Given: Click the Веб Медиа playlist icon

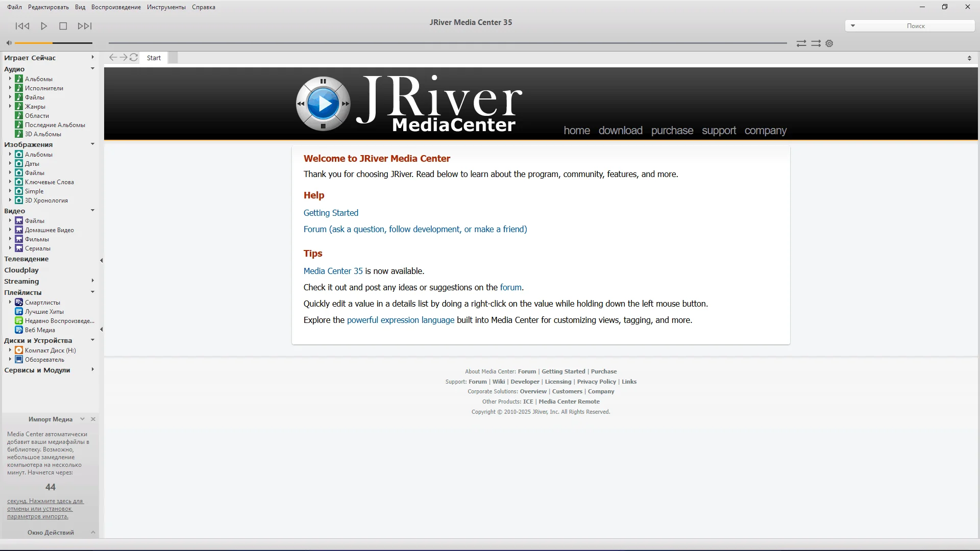Looking at the screenshot, I should tap(19, 330).
